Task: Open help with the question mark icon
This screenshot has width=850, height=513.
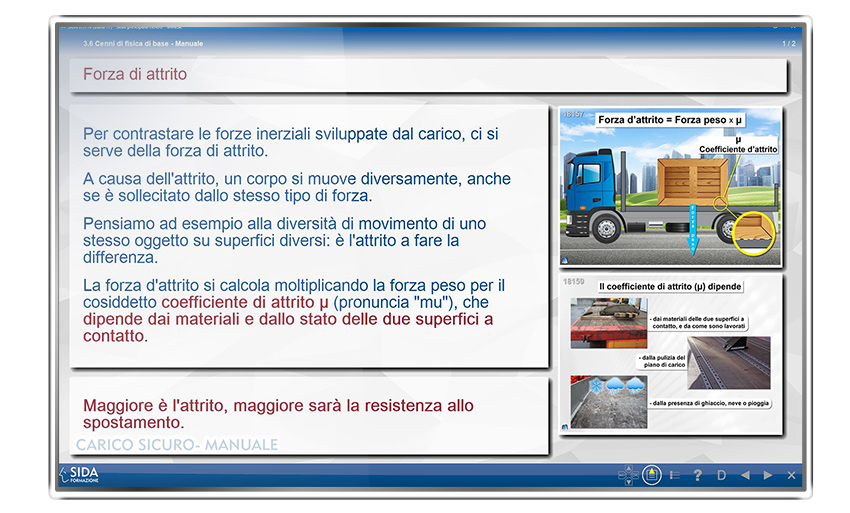Action: [x=698, y=475]
